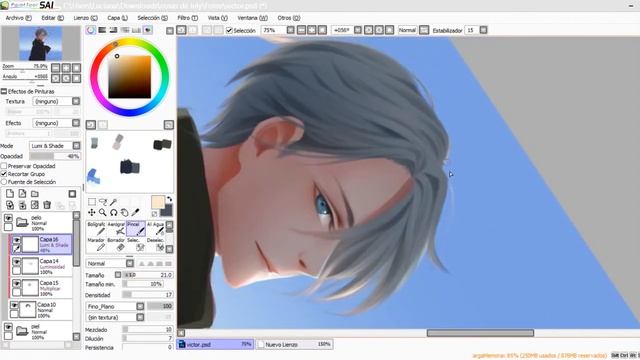Open the 75% zoom dropdown in toolbar
This screenshot has height=360, width=640.
(290, 30)
